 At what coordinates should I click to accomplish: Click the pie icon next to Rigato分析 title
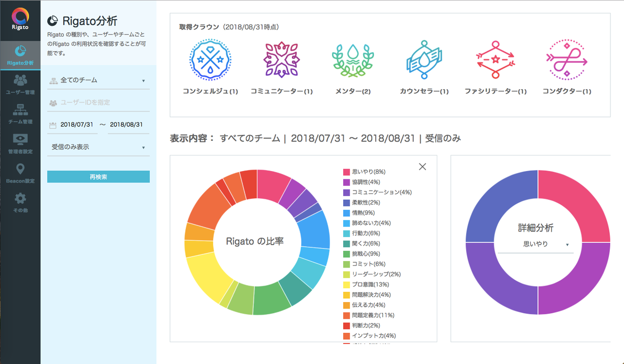tap(53, 20)
